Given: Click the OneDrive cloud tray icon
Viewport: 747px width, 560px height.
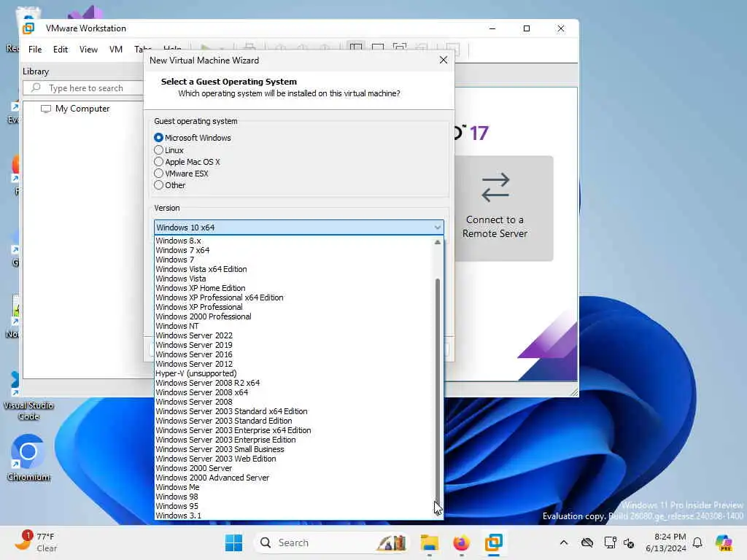Looking at the screenshot, I should coord(587,542).
